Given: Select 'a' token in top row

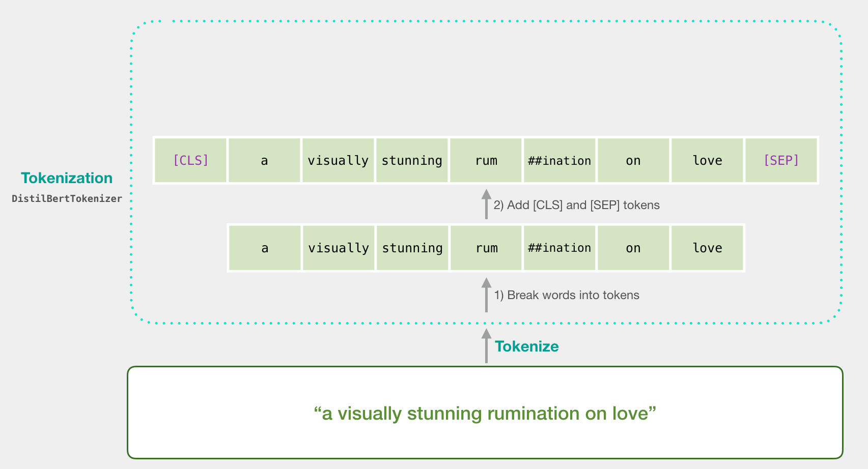Looking at the screenshot, I should coord(264,160).
